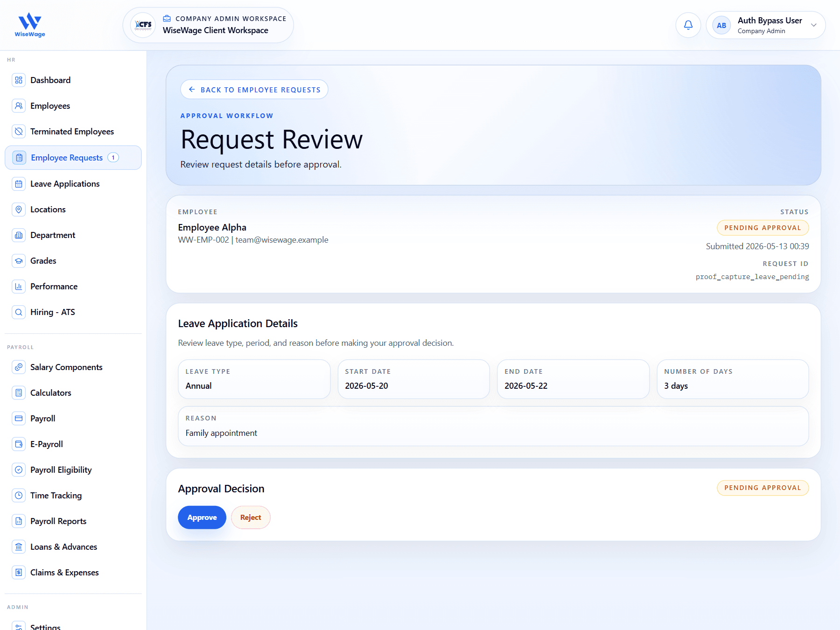This screenshot has width=840, height=630.
Task: Click the 3 days value
Action: (676, 386)
